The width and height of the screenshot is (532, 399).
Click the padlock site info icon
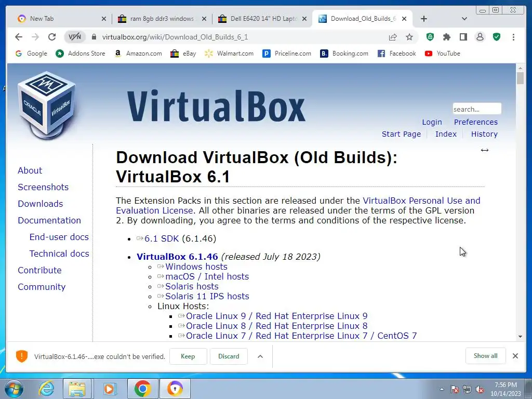94,37
